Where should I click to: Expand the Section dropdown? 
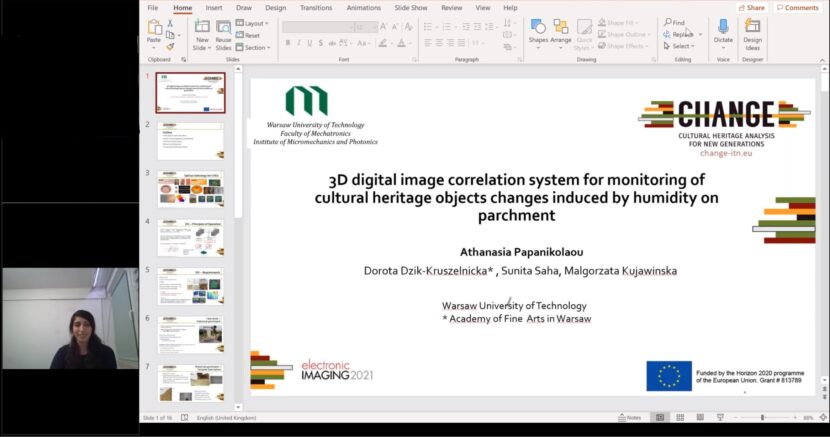pos(255,47)
